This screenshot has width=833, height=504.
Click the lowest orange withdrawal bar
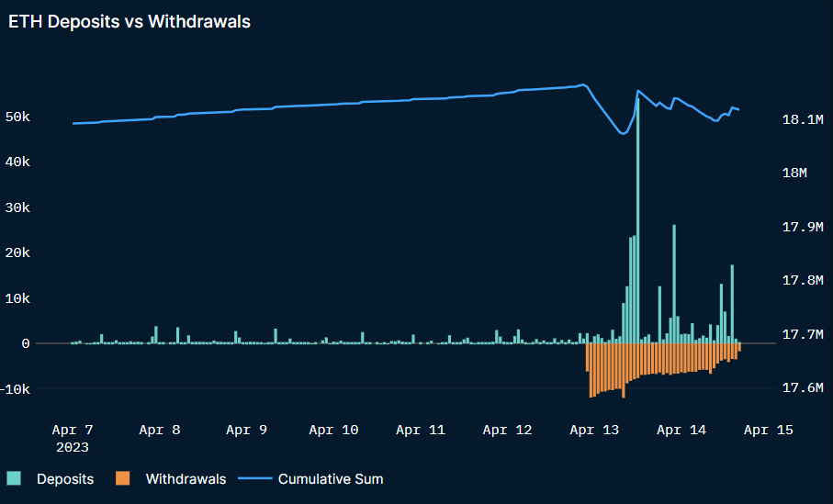[x=624, y=371]
